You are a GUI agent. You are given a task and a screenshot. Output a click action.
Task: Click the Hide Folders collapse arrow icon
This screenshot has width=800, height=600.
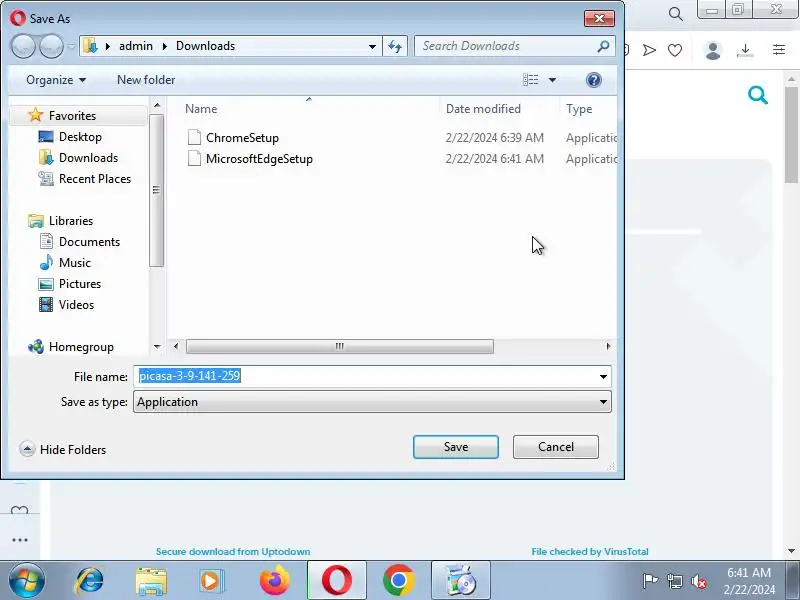[27, 449]
